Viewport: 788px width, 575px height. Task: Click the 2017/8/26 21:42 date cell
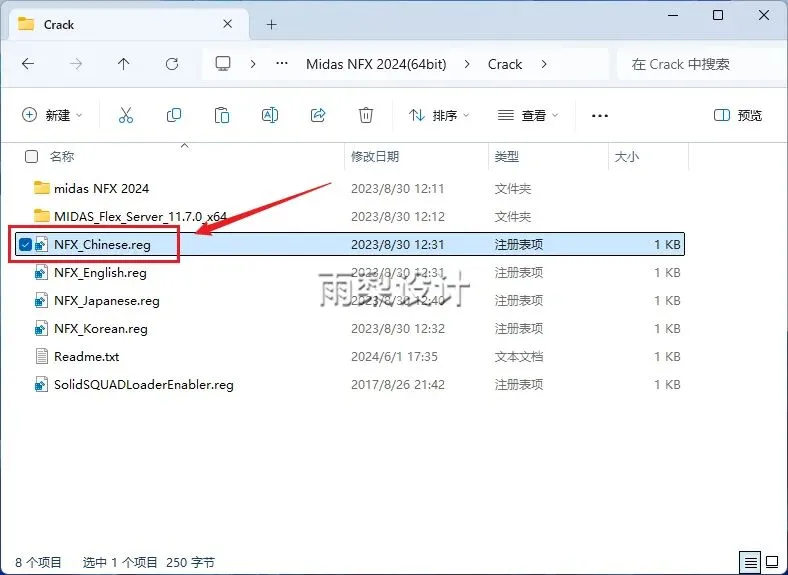pyautogui.click(x=398, y=385)
